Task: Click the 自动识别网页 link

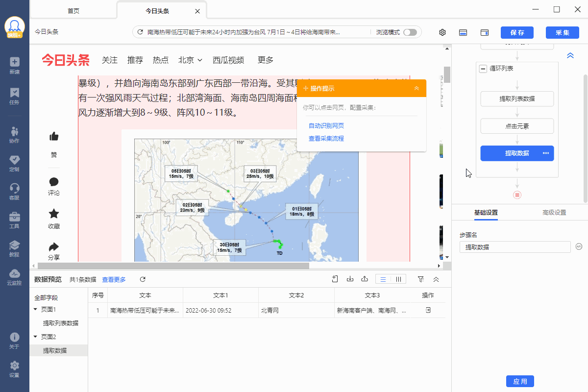Action: click(326, 126)
